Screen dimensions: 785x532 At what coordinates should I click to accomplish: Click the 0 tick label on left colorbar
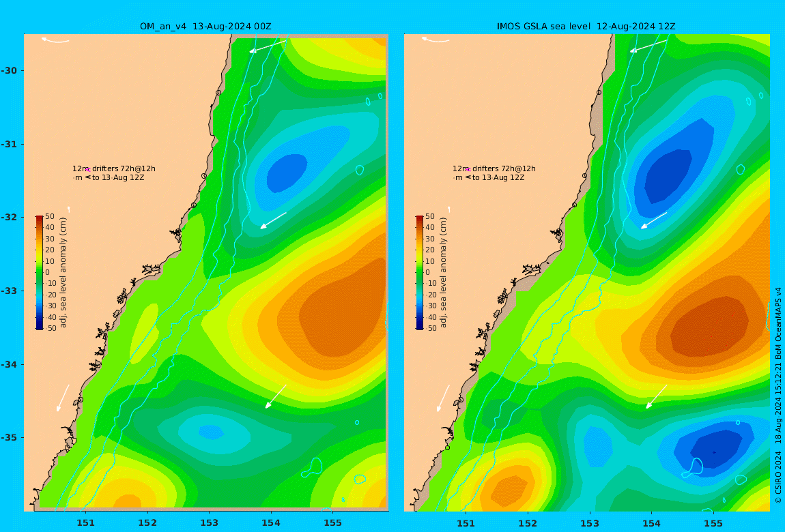(x=48, y=273)
